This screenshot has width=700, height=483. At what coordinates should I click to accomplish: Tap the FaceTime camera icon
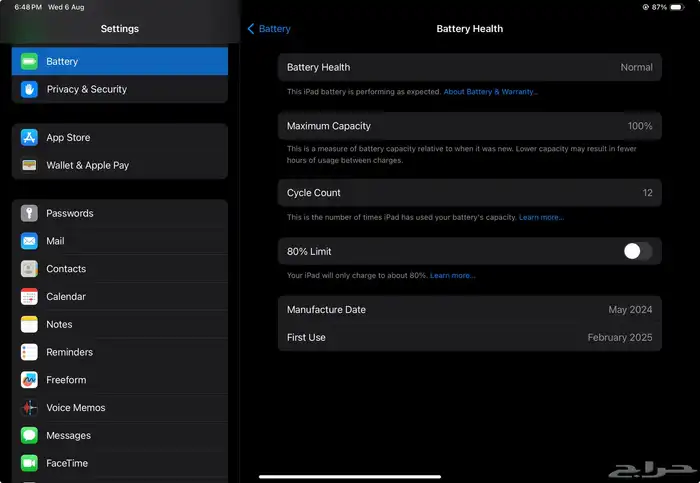pos(29,463)
